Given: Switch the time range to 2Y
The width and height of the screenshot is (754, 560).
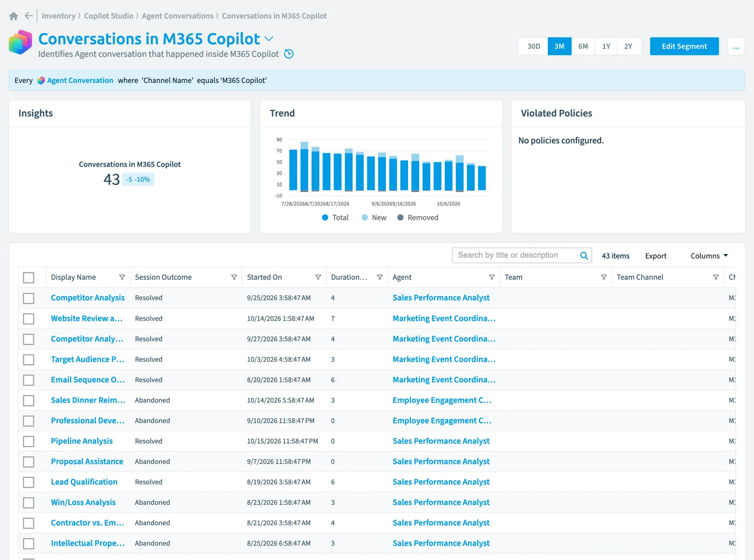Looking at the screenshot, I should [628, 47].
